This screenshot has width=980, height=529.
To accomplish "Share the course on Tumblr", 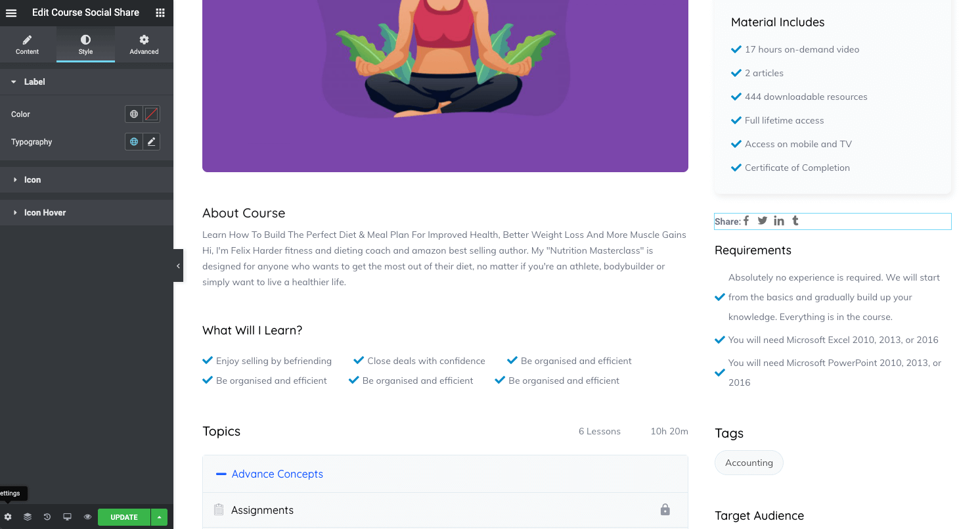I will (x=795, y=221).
